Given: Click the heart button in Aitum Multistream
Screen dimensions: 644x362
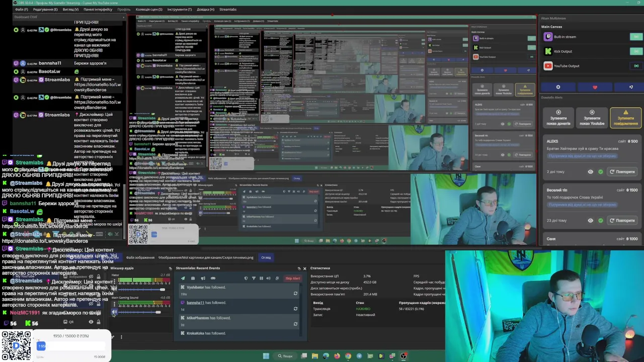Looking at the screenshot, I should click(x=595, y=87).
